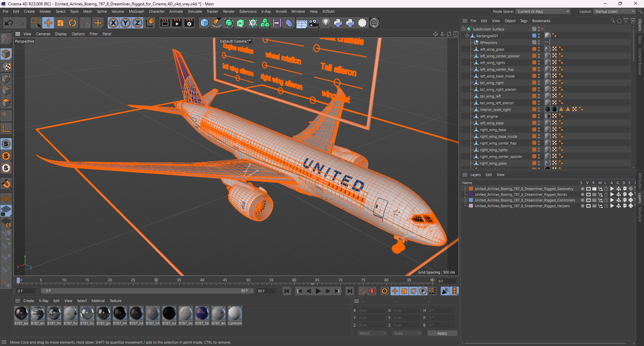The image size is (644, 346).
Task: Select the Rotate tool icon
Action: [x=72, y=23]
